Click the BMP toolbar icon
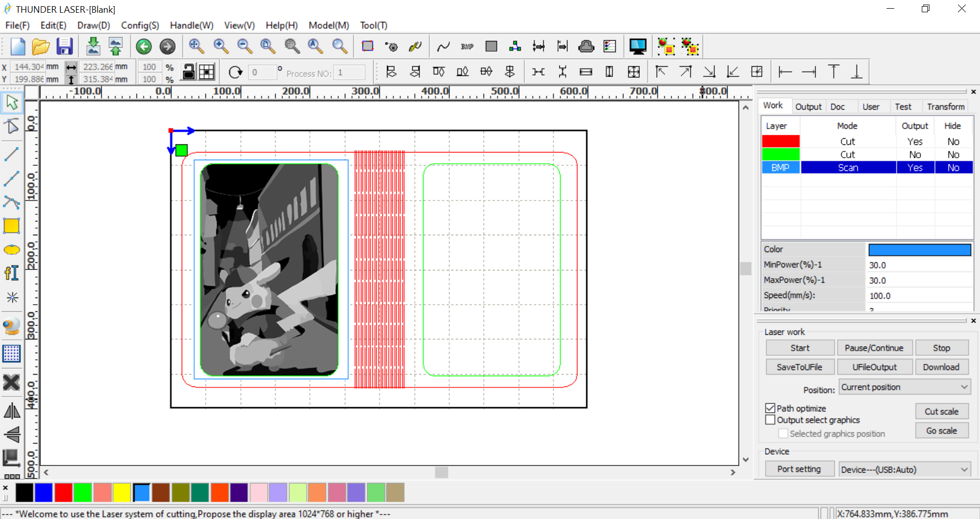This screenshot has height=519, width=980. pos(467,46)
